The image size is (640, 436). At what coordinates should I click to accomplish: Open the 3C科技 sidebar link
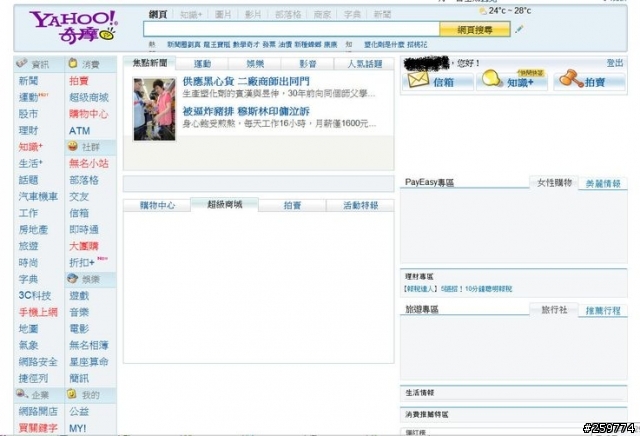pos(35,296)
